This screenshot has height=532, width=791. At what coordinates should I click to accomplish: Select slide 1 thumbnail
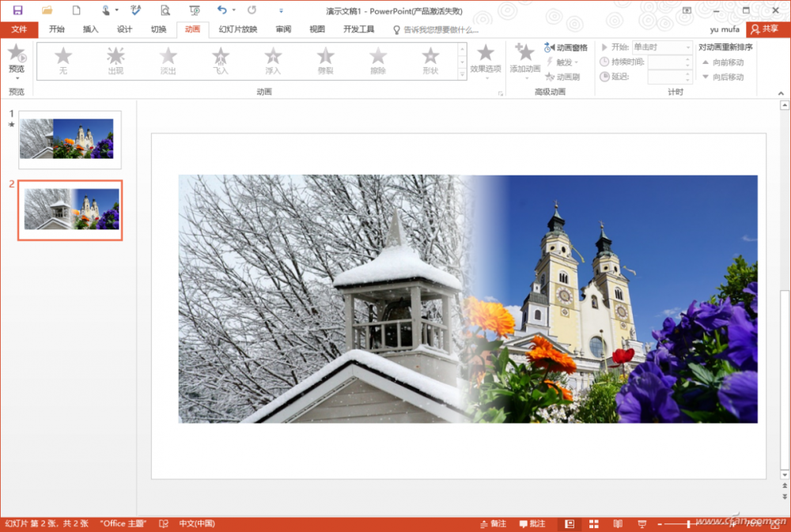[x=70, y=140]
